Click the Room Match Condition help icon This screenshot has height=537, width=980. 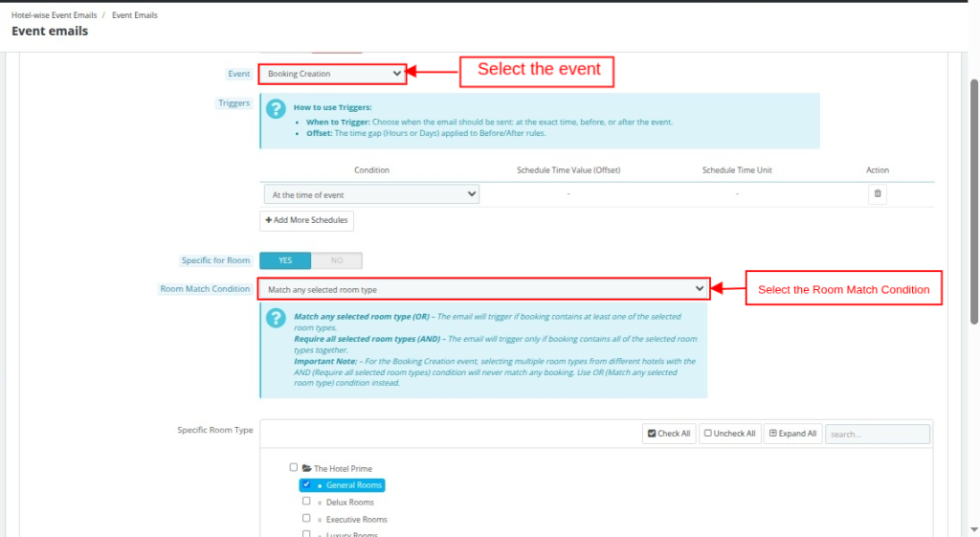pyautogui.click(x=276, y=318)
